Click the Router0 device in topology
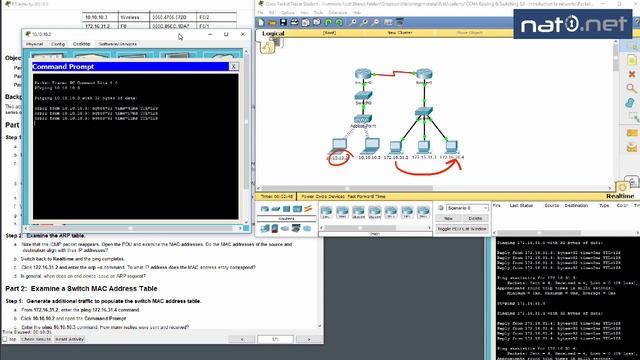 coord(363,74)
